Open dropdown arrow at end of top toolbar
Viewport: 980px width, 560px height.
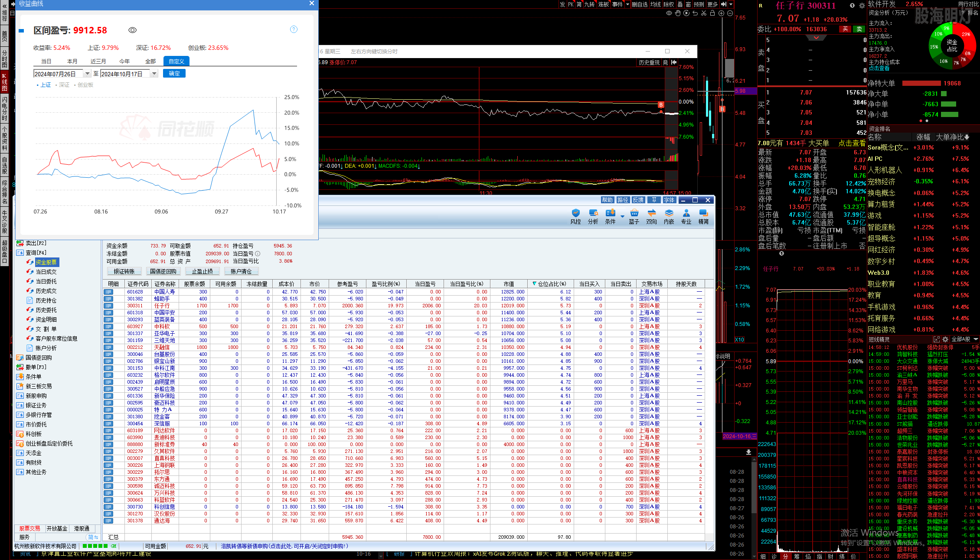tap(731, 4)
